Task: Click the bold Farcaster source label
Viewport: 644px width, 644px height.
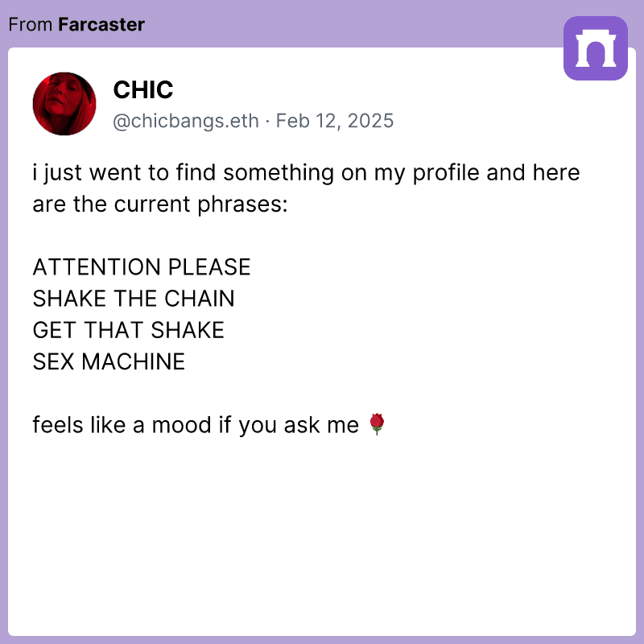Action: [101, 25]
